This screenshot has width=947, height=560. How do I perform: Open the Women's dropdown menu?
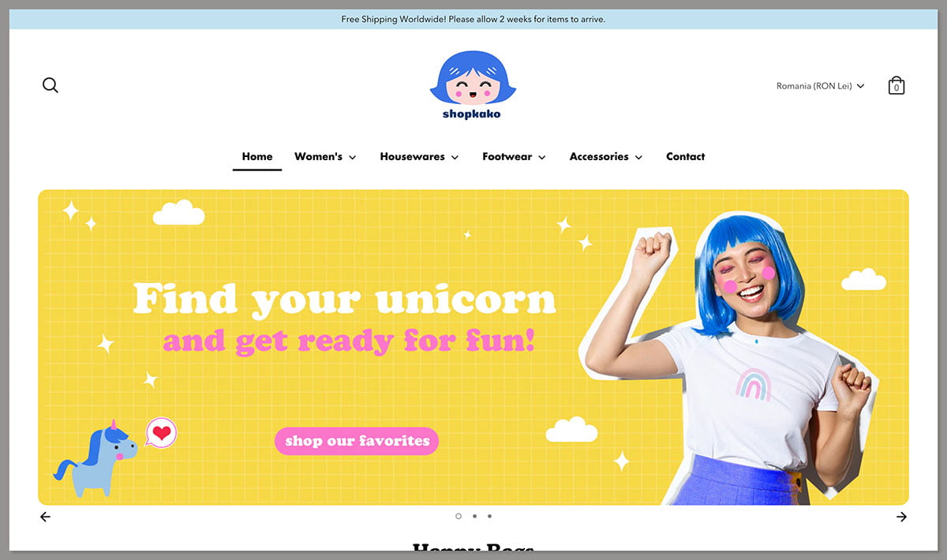tap(325, 156)
